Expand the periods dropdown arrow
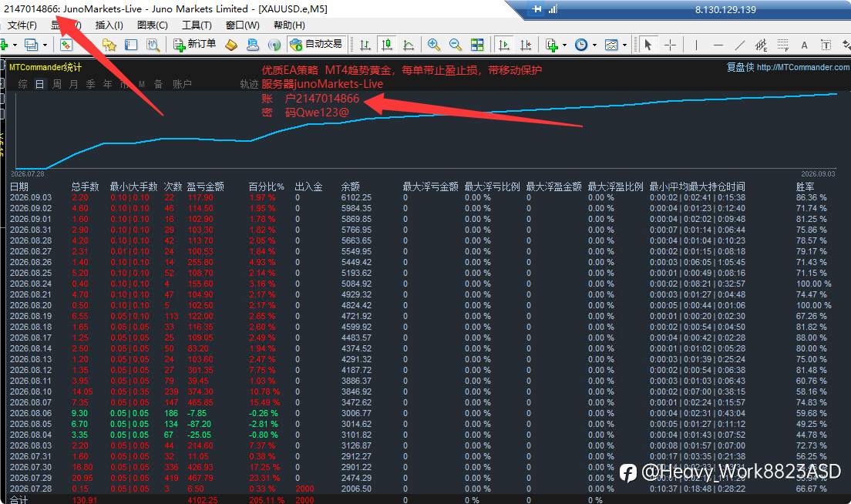851x504 pixels. click(594, 45)
